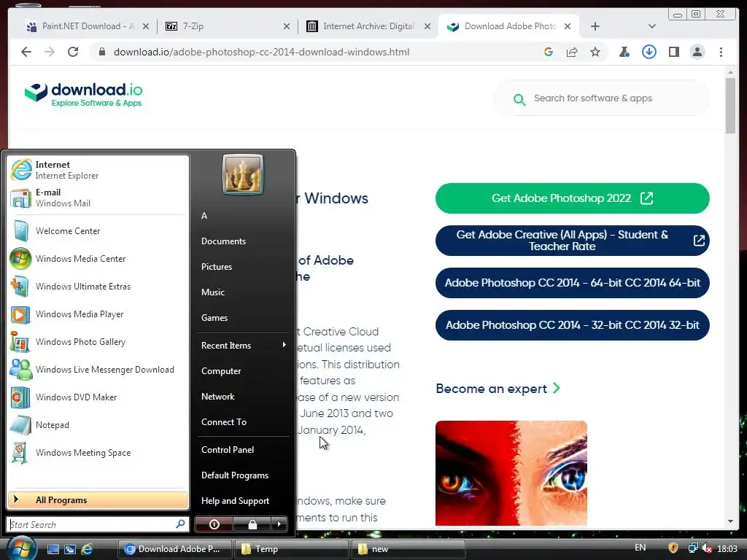Image resolution: width=747 pixels, height=560 pixels.
Task: Toggle the side panel icon
Action: click(673, 52)
